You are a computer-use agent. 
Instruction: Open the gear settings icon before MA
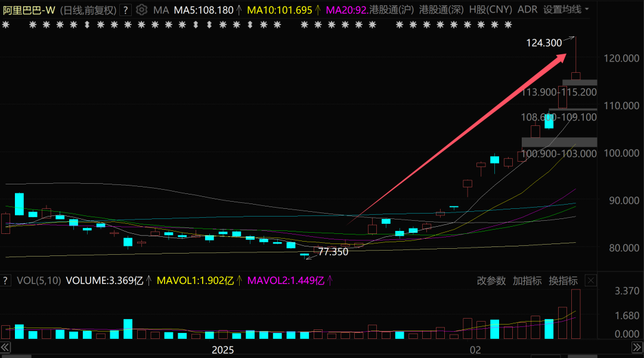click(142, 10)
